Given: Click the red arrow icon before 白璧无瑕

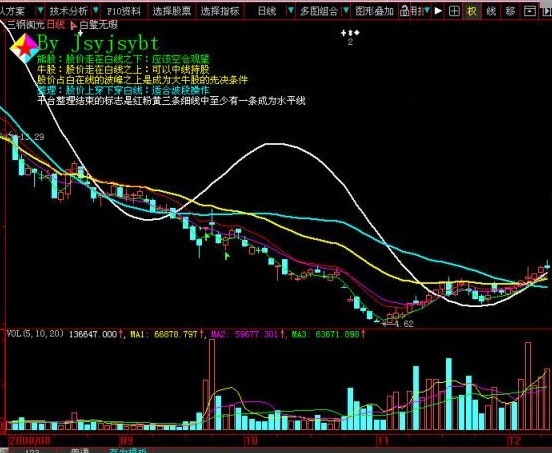Looking at the screenshot, I should (73, 25).
